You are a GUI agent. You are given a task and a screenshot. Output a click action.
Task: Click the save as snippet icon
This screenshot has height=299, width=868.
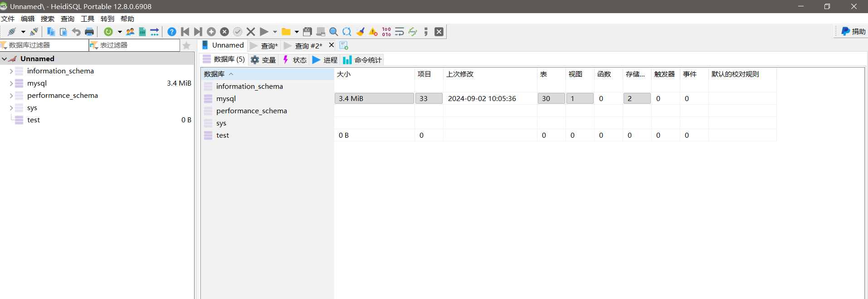(x=321, y=32)
